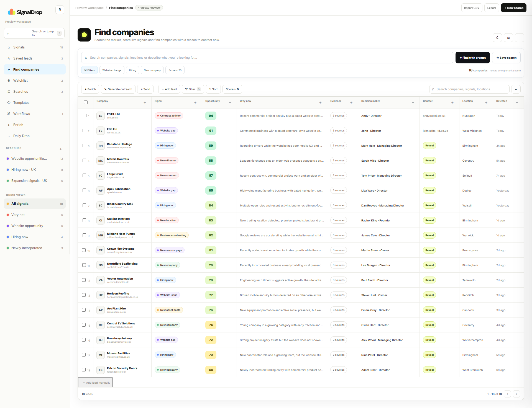Add column after Opportunity header
The image size is (532, 408).
point(230,103)
